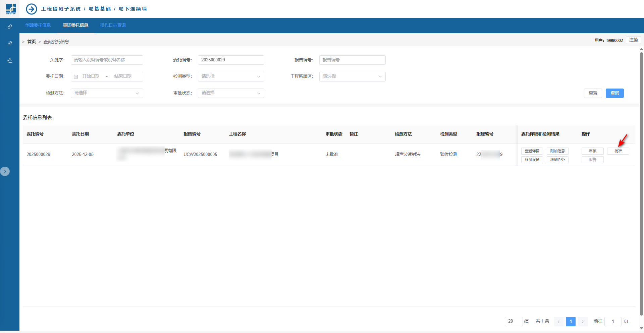The image size is (644, 333).
Task: Open the 审批状态 dropdown
Action: point(231,93)
